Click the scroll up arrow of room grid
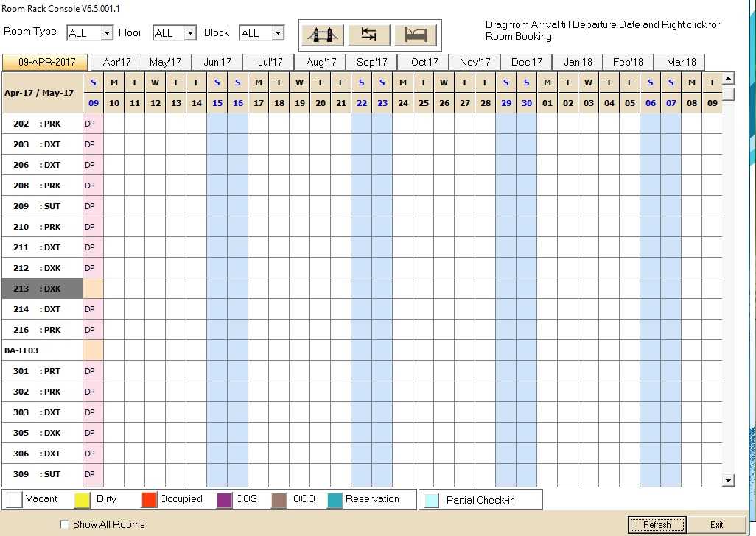 coord(729,78)
